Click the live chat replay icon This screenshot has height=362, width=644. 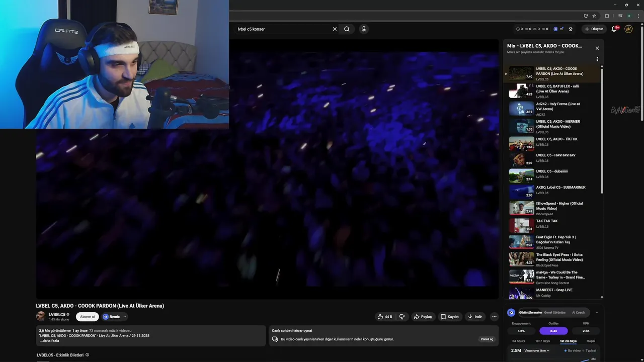tap(275, 339)
